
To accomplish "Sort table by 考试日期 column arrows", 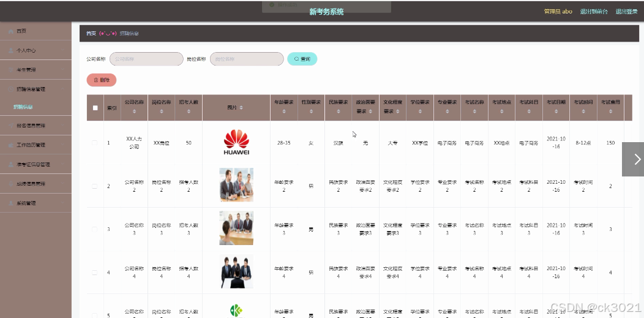I will pos(556,112).
